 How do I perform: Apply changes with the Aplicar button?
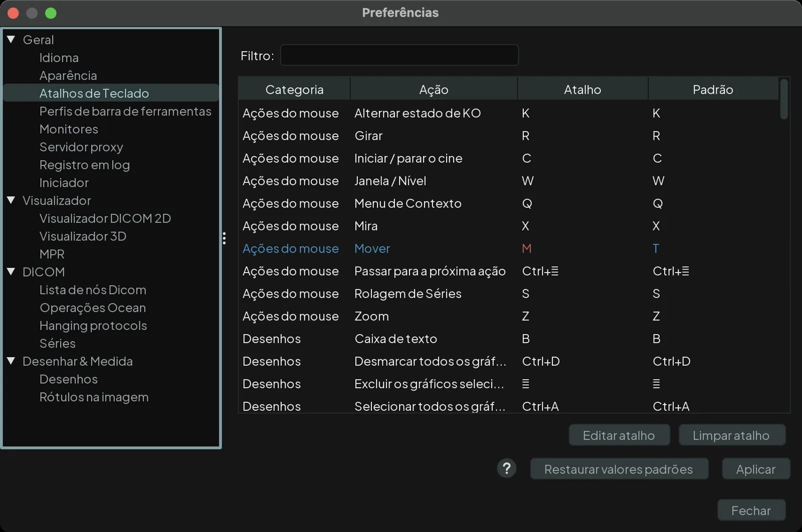pyautogui.click(x=755, y=469)
